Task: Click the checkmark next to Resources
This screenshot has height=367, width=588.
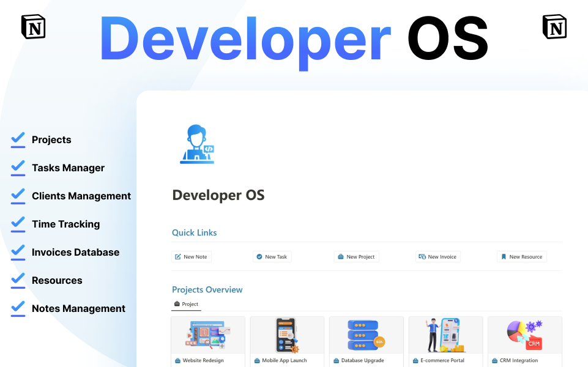Action: tap(18, 280)
